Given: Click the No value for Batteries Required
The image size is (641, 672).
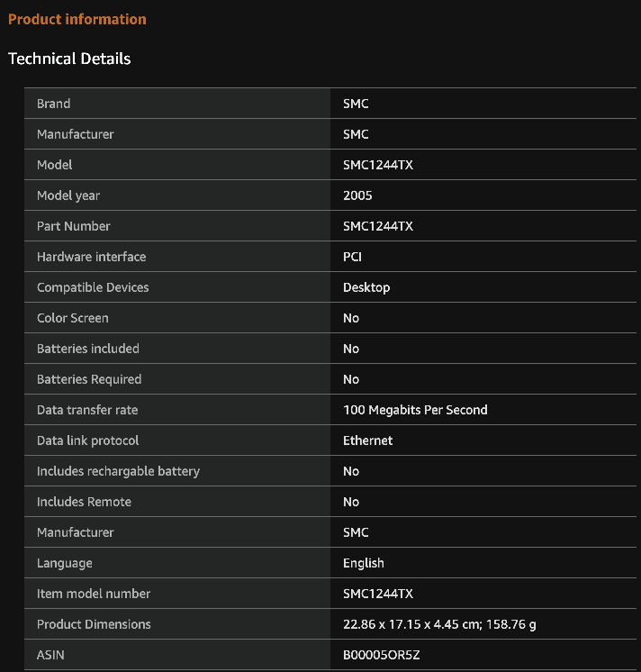Looking at the screenshot, I should 351,379.
